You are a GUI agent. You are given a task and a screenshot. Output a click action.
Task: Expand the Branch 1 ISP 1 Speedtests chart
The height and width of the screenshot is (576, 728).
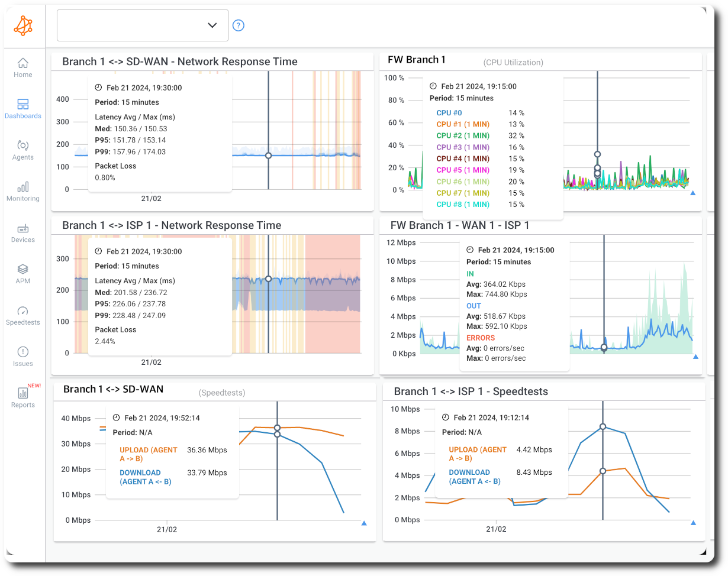[692, 523]
